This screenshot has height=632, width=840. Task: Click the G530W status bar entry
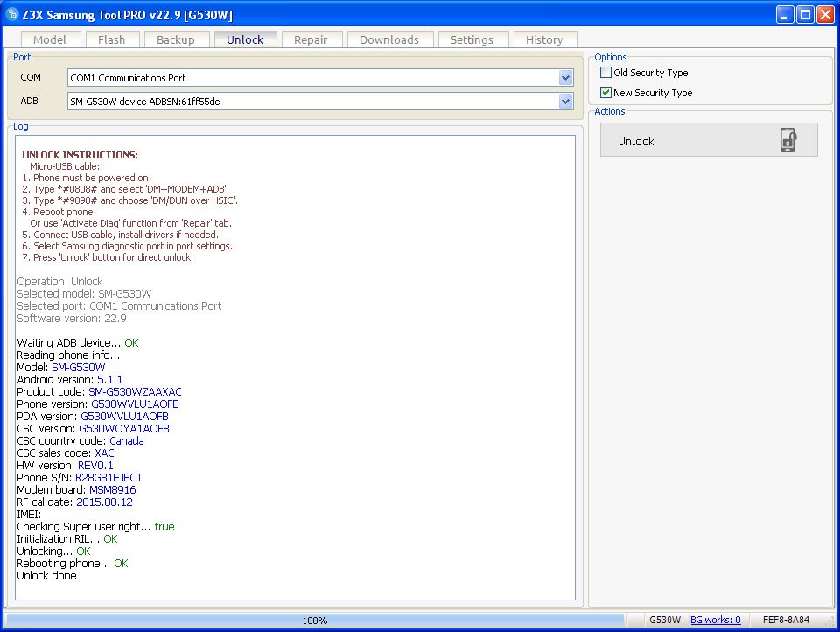click(x=665, y=620)
